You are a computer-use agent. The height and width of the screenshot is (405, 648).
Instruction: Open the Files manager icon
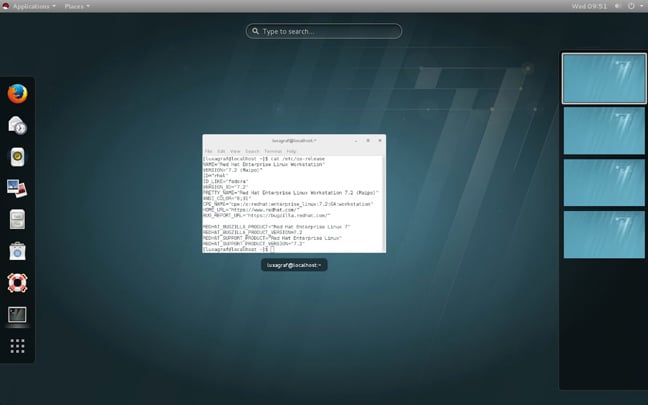17,219
